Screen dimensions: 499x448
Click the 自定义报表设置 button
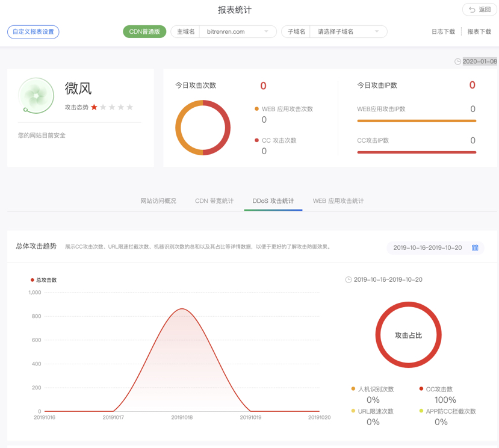tap(33, 31)
